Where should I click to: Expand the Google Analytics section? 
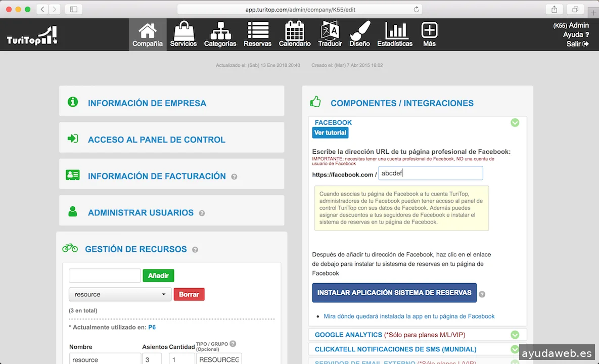pyautogui.click(x=515, y=335)
